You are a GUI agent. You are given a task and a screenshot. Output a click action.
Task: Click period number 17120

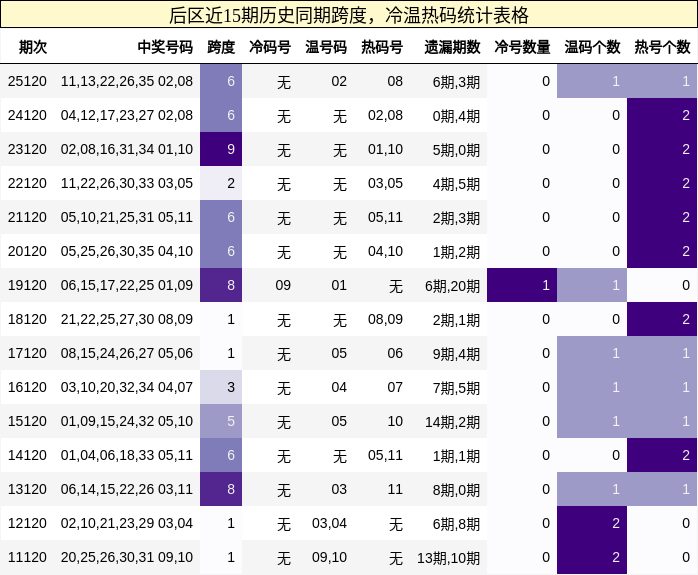(x=27, y=353)
